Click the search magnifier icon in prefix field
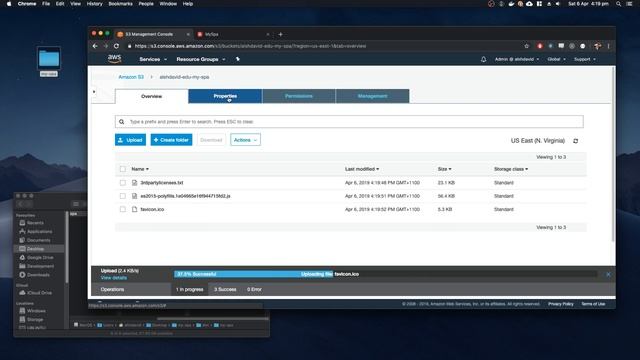 (122, 122)
